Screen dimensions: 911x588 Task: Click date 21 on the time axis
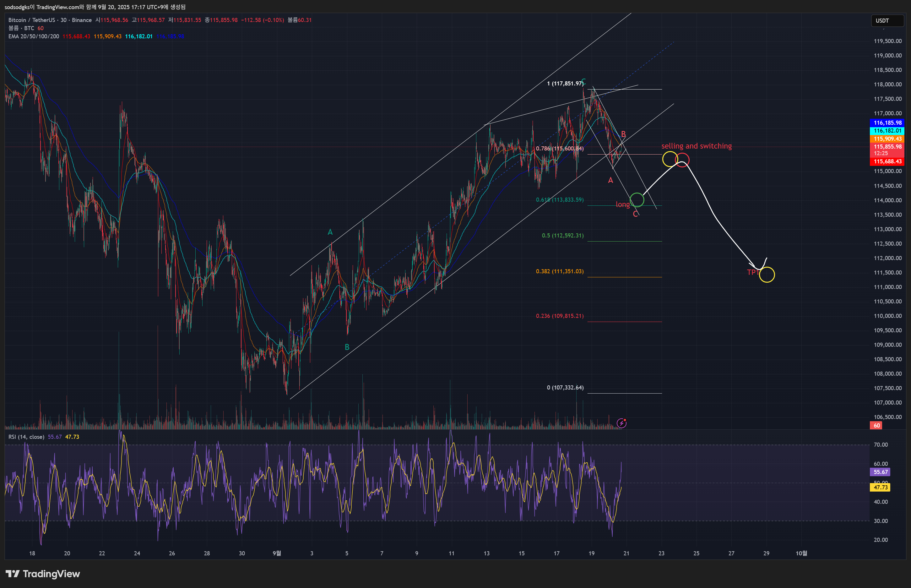626,553
